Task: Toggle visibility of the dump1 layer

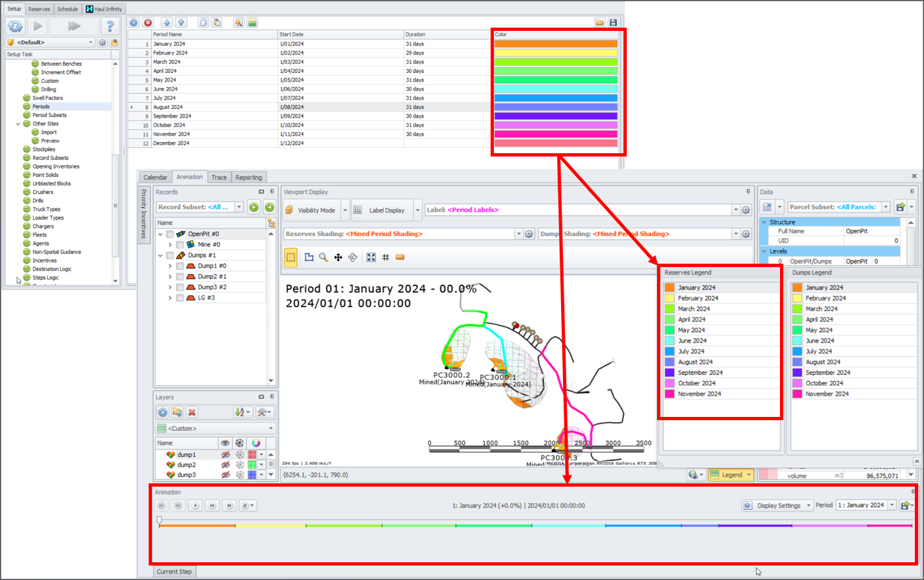Action: pyautogui.click(x=226, y=455)
